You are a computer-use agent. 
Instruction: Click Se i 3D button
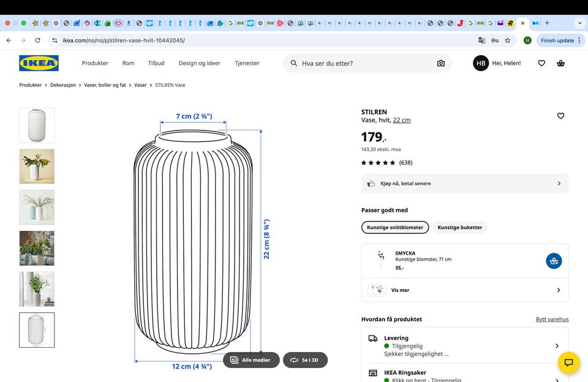coord(305,360)
